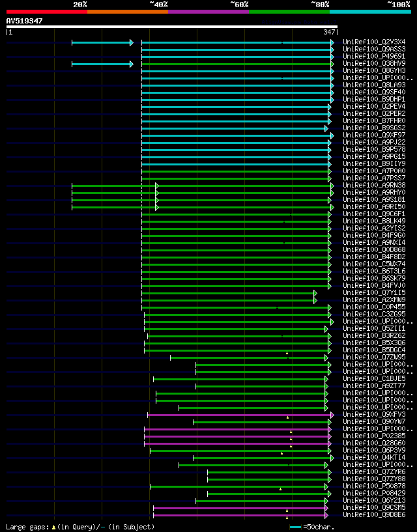Image resolution: width=417 pixels, height=532 pixels.
Task: Click the arrowhead ending the B9SGS2 bar
Action: coord(326,128)
